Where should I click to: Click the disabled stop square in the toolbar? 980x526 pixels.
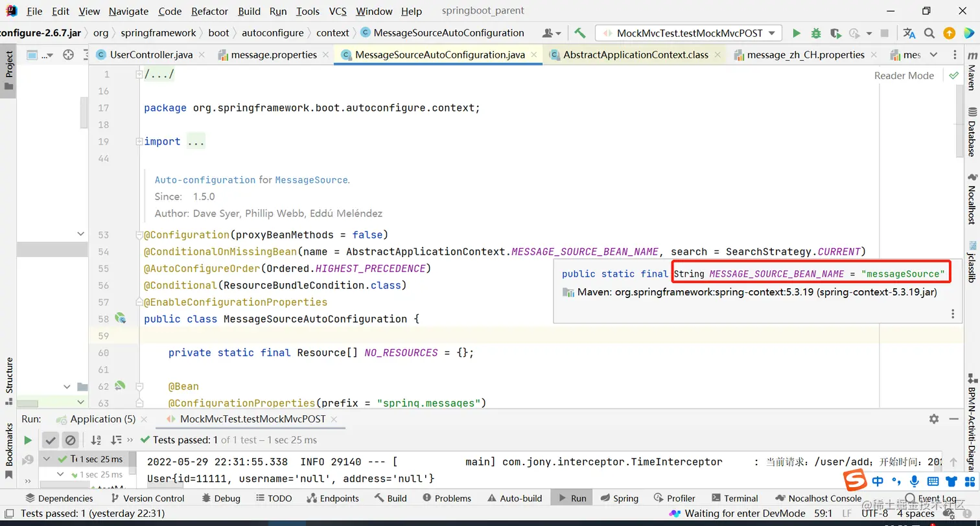(x=885, y=33)
